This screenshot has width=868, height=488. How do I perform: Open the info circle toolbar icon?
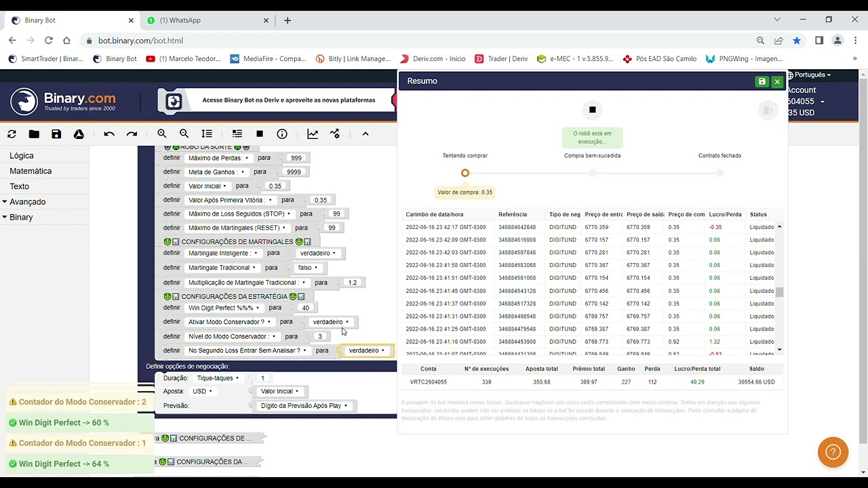[x=282, y=134]
